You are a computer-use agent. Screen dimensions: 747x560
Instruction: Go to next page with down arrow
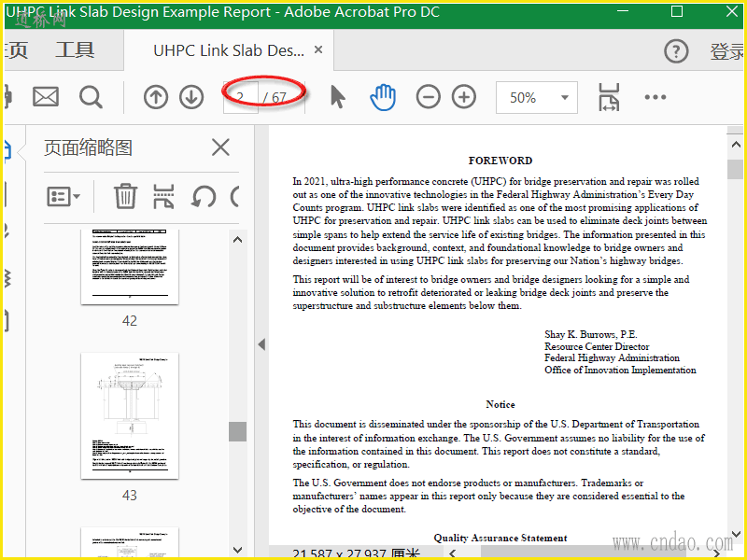191,97
